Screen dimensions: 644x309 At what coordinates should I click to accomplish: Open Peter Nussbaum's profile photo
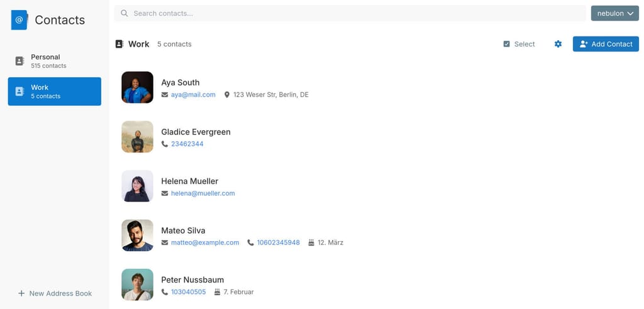(x=138, y=285)
